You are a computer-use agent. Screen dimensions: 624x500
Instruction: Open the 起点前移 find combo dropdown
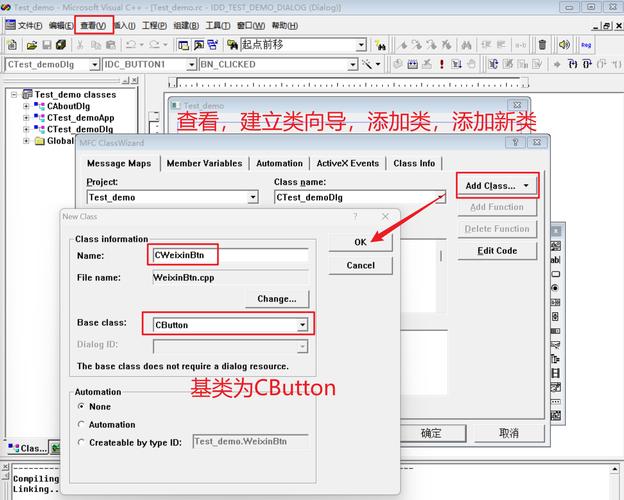pyautogui.click(x=361, y=45)
